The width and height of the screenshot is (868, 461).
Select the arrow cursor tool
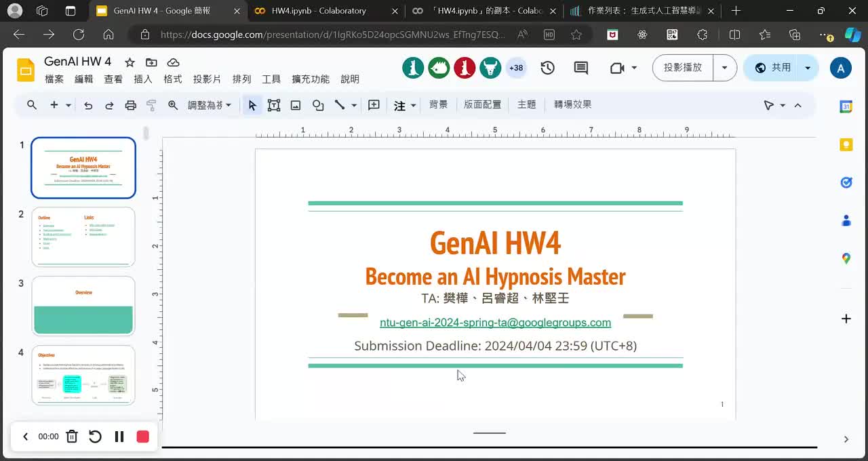pos(252,105)
